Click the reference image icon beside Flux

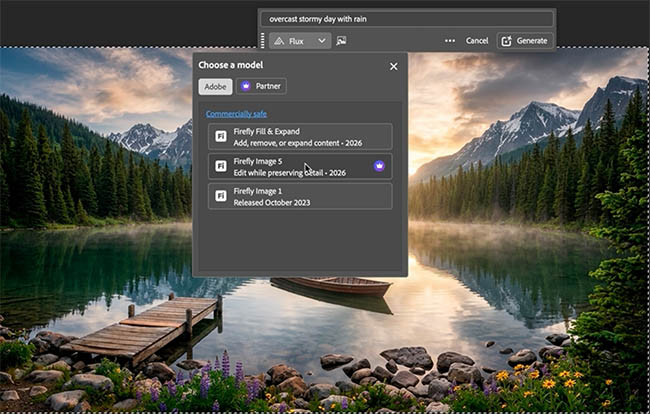(342, 41)
